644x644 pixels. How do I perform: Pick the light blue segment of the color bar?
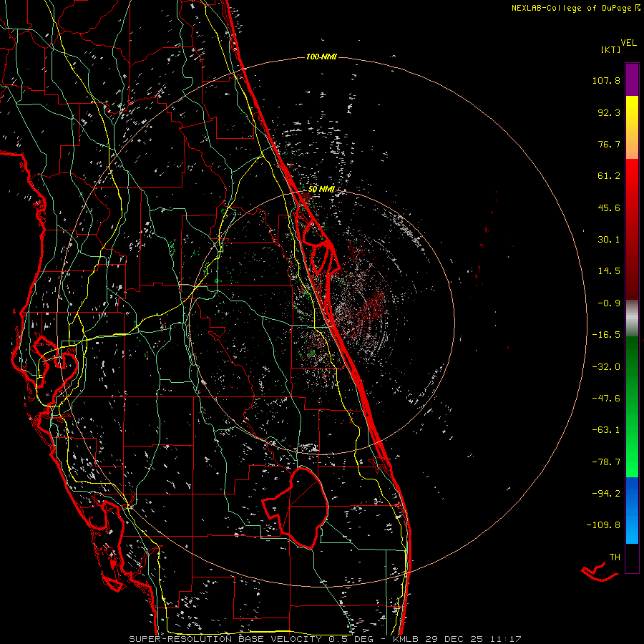[x=632, y=530]
